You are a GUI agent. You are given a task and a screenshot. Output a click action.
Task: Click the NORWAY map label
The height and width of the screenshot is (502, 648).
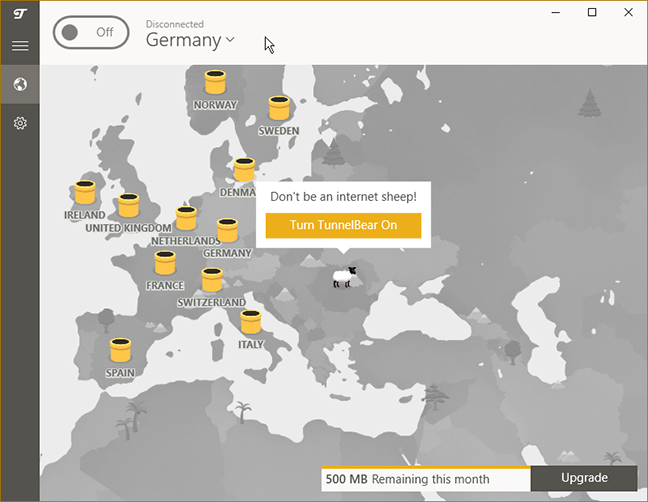coord(215,105)
